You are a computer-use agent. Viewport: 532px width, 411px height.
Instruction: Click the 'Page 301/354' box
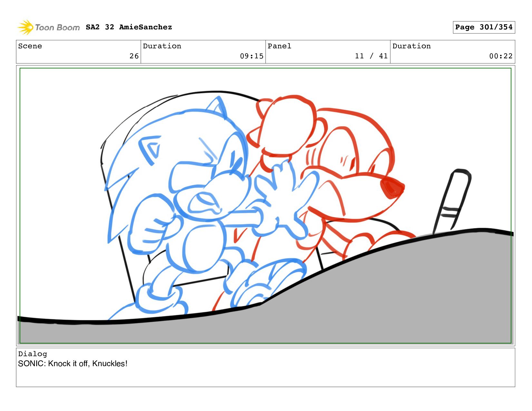(484, 27)
